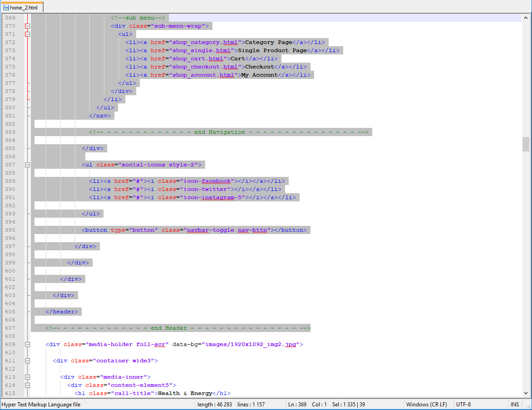Collapse the social-icons ul at line 387

[x=27, y=165]
